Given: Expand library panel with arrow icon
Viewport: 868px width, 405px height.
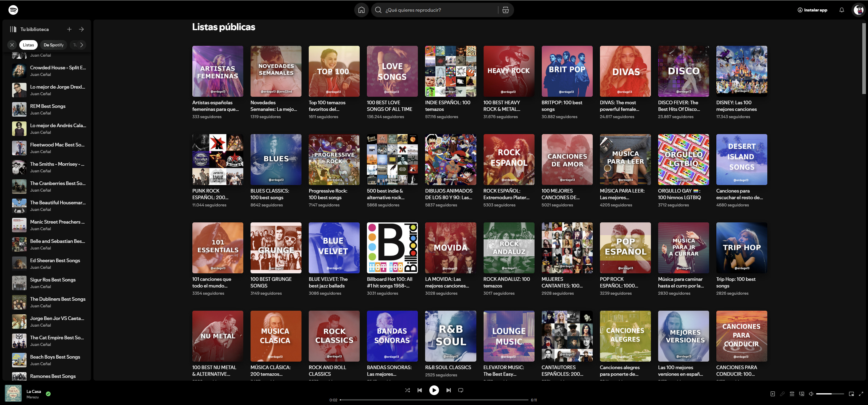Looking at the screenshot, I should 81,29.
